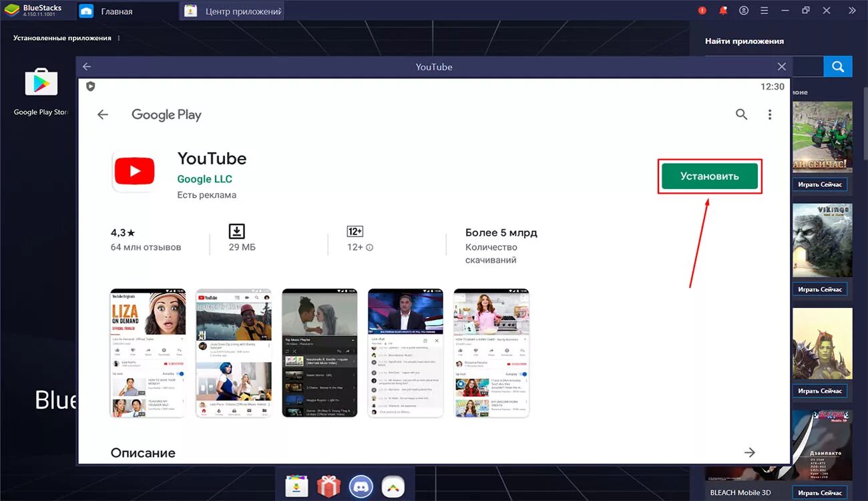
Task: Open the BLEACH Mobile 3D game thumbnail
Action: pos(822,445)
